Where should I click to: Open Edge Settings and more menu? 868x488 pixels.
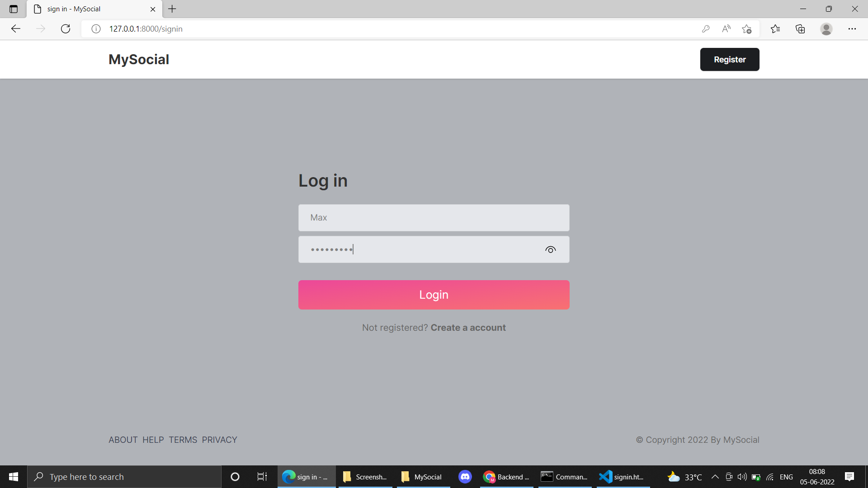coord(852,29)
